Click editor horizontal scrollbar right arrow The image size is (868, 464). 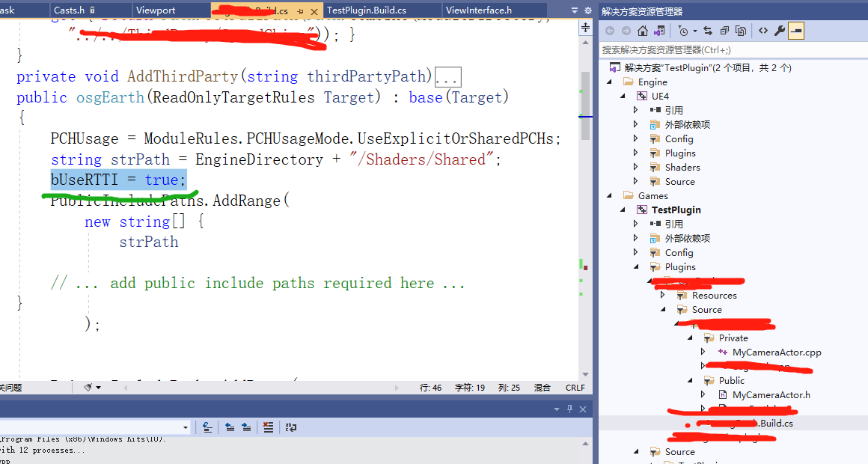(x=397, y=388)
